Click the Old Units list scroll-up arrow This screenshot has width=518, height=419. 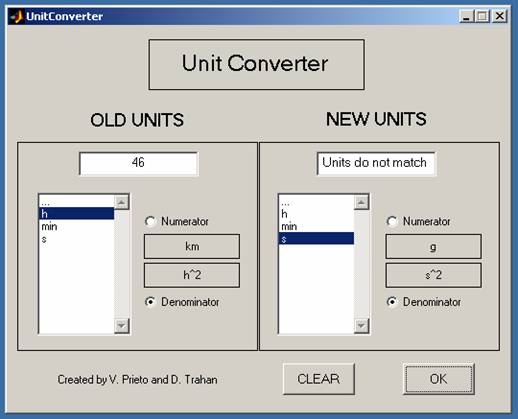(x=122, y=202)
